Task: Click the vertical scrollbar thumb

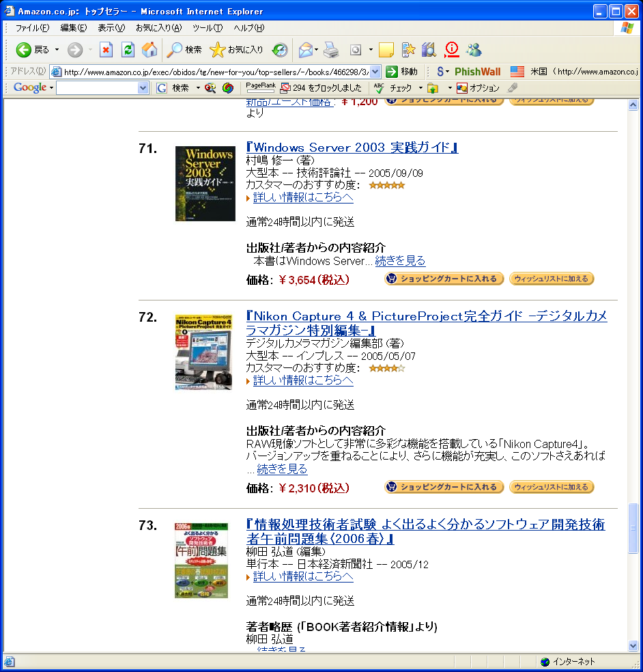Action: 633,528
